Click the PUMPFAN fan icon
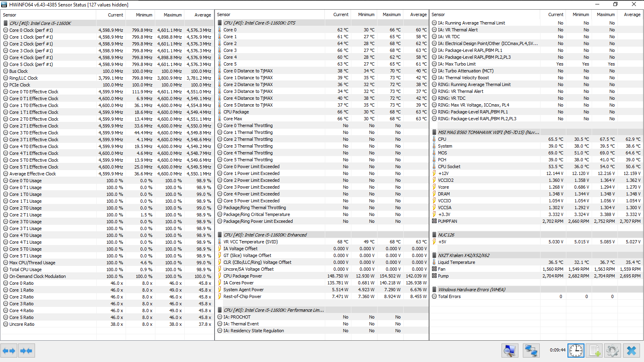The width and height of the screenshot is (644, 362). coord(434,221)
